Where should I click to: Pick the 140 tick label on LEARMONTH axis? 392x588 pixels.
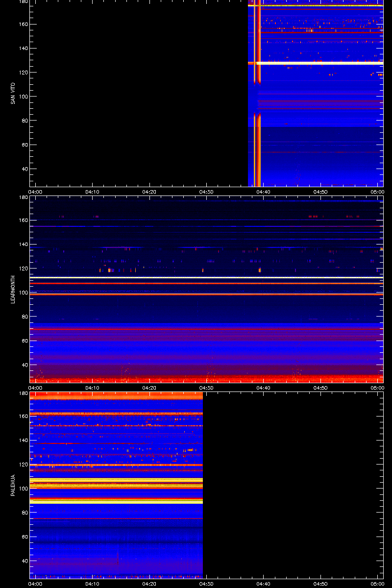pos(23,245)
